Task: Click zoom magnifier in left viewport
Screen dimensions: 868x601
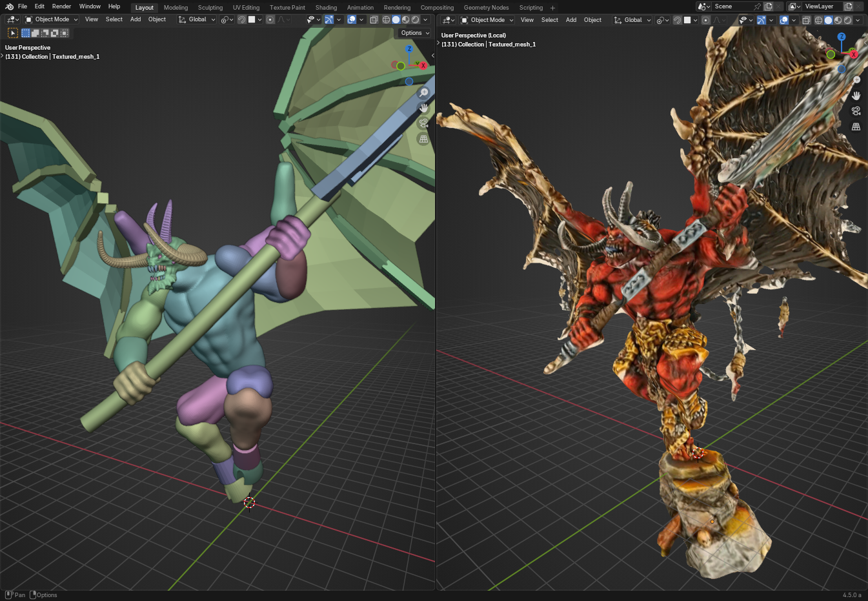Action: [423, 93]
